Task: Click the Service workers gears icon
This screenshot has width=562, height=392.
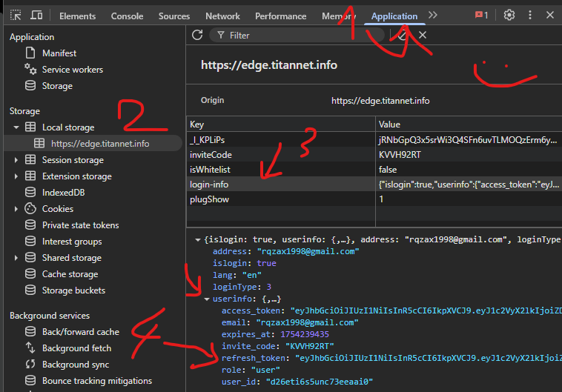Action: click(30, 69)
